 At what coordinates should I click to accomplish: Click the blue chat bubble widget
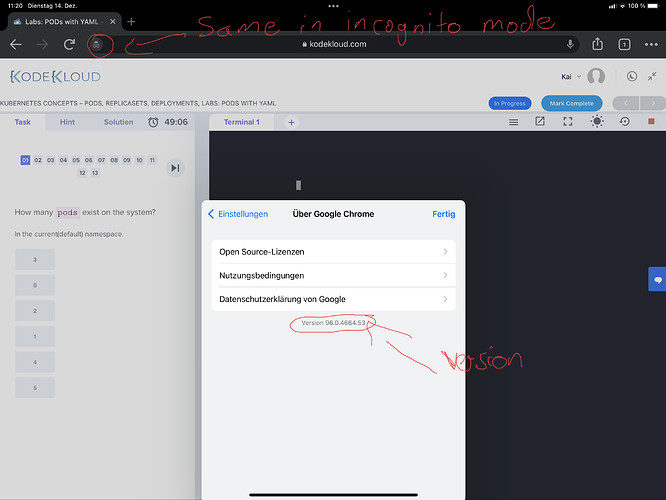pyautogui.click(x=658, y=280)
